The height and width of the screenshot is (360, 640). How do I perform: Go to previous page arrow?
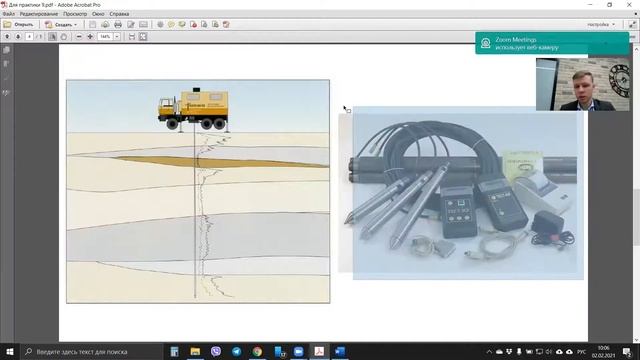pyautogui.click(x=7, y=37)
